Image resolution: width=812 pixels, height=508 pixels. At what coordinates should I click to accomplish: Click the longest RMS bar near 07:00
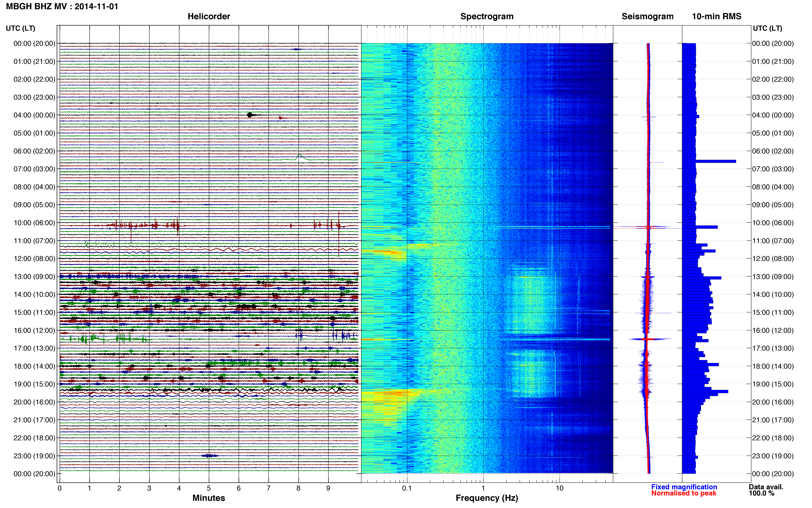tap(709, 162)
